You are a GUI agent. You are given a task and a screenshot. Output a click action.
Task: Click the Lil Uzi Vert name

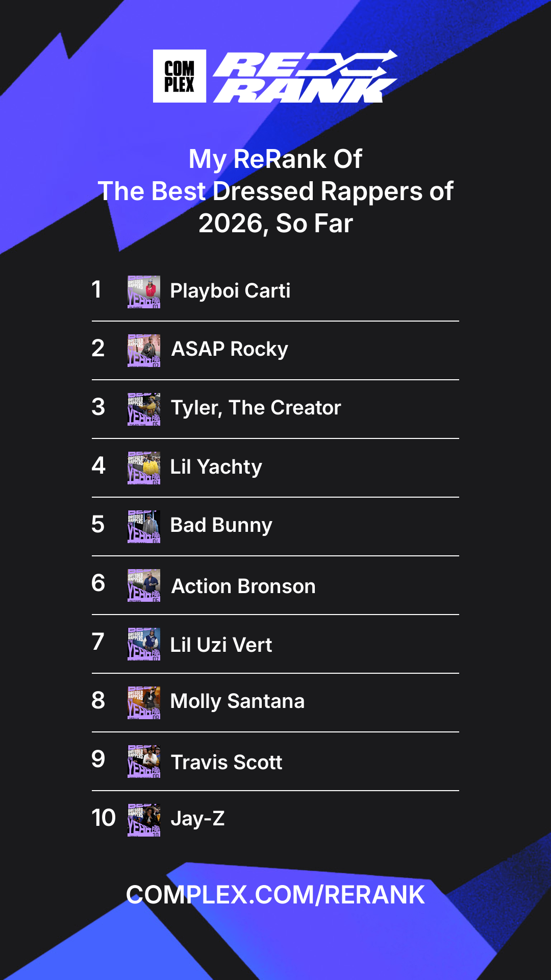(x=221, y=645)
